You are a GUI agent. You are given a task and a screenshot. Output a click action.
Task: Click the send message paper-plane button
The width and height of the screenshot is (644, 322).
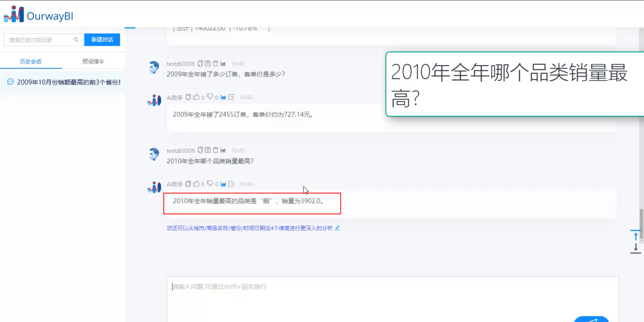click(x=591, y=319)
